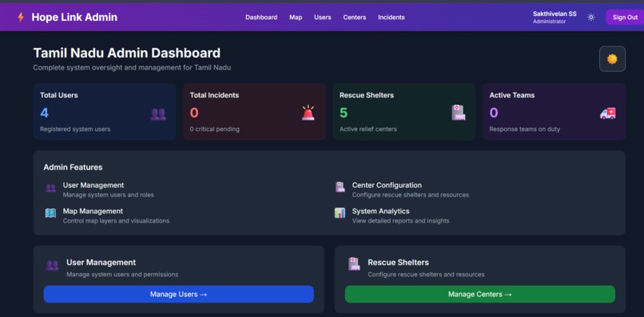Viewport: 644px width, 317px height.
Task: Click the users icon in Total Users card
Action: [x=158, y=114]
